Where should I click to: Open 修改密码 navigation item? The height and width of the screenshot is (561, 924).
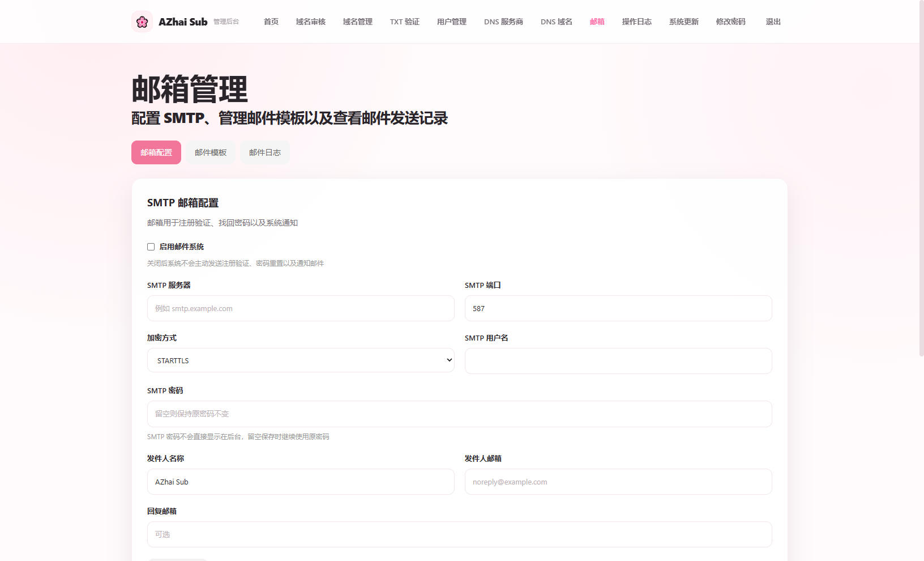[x=731, y=22]
